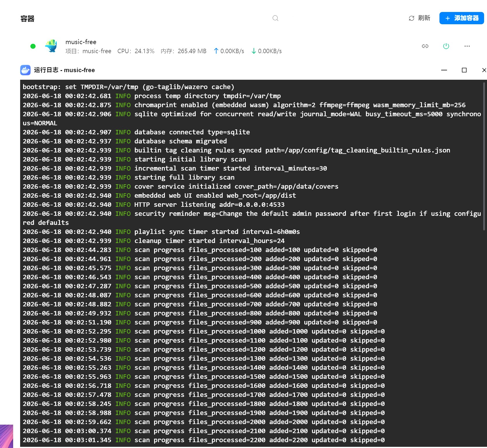Image resolution: width=487 pixels, height=448 pixels.
Task: Click the music-free container name
Action: [81, 42]
